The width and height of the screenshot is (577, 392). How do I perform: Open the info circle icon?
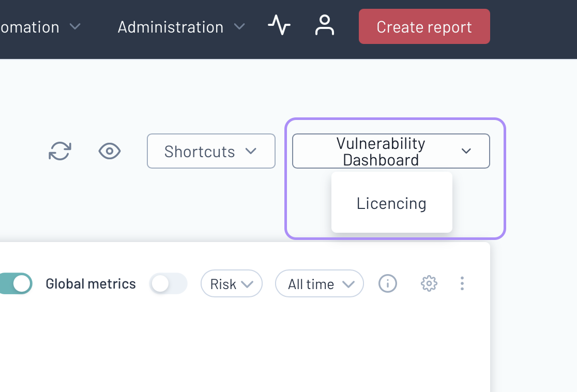coord(388,283)
